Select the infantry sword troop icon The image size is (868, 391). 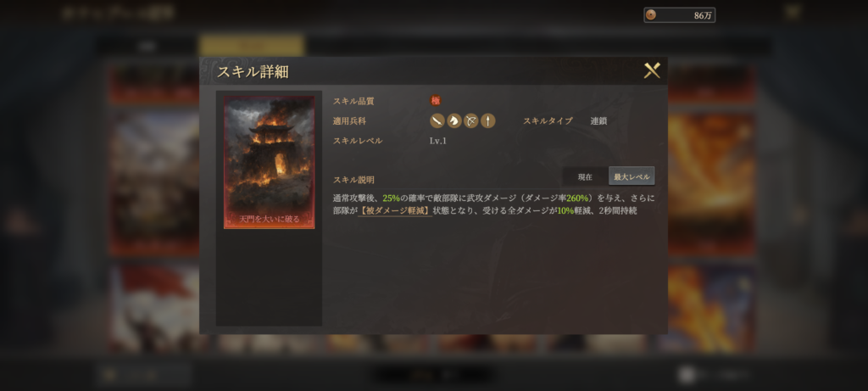tap(437, 120)
